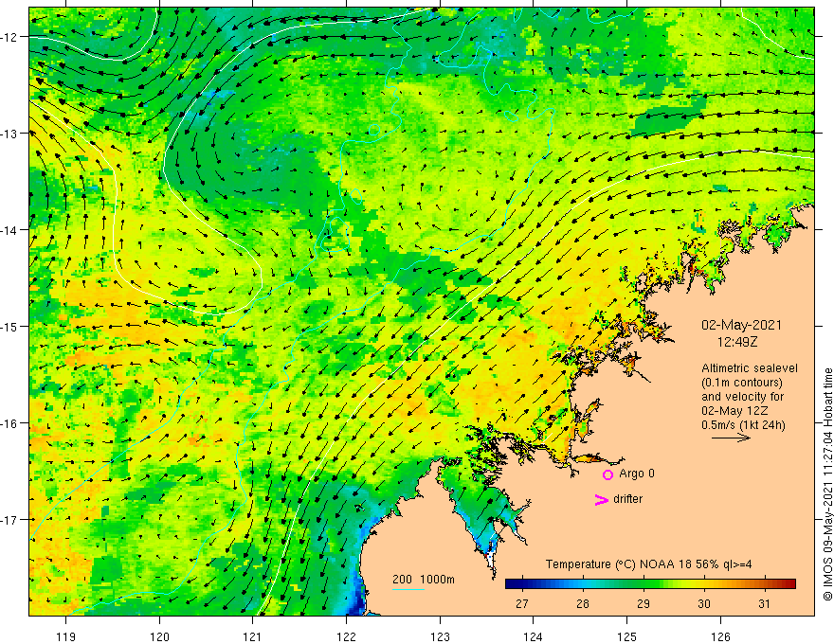Click the '12:49Z' time label
This screenshot has width=834, height=644.
737,342
